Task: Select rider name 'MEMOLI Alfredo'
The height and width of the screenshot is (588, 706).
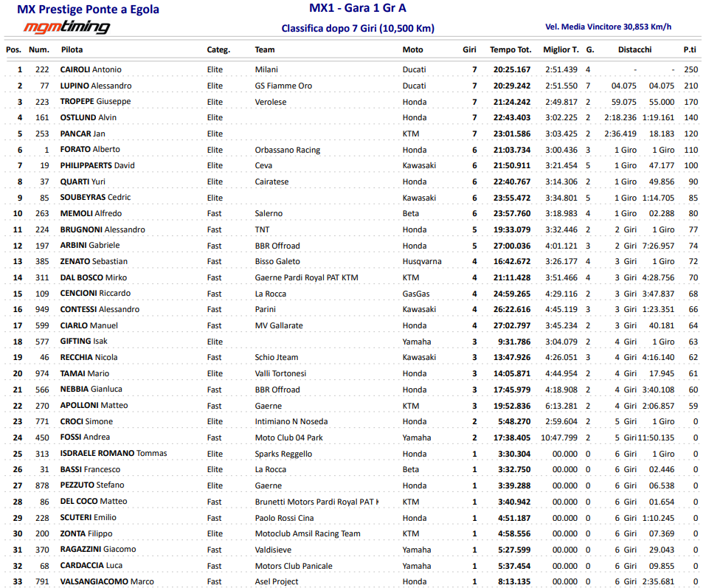Action: tap(91, 213)
